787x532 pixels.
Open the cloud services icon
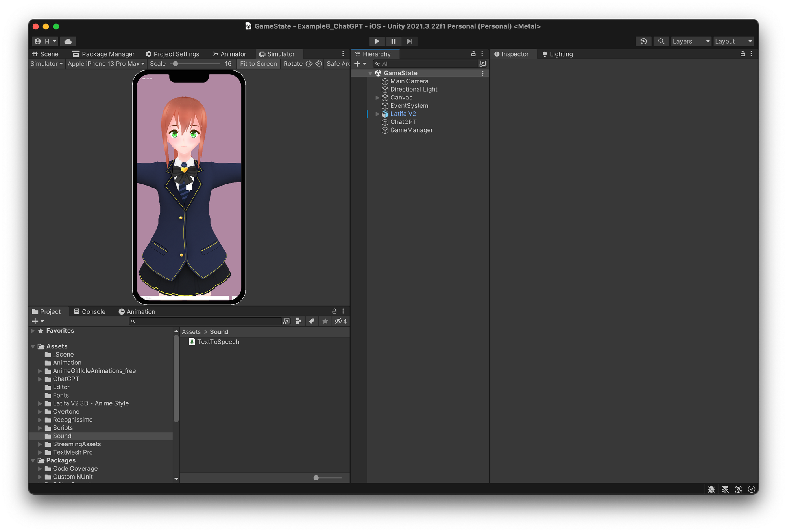(68, 41)
